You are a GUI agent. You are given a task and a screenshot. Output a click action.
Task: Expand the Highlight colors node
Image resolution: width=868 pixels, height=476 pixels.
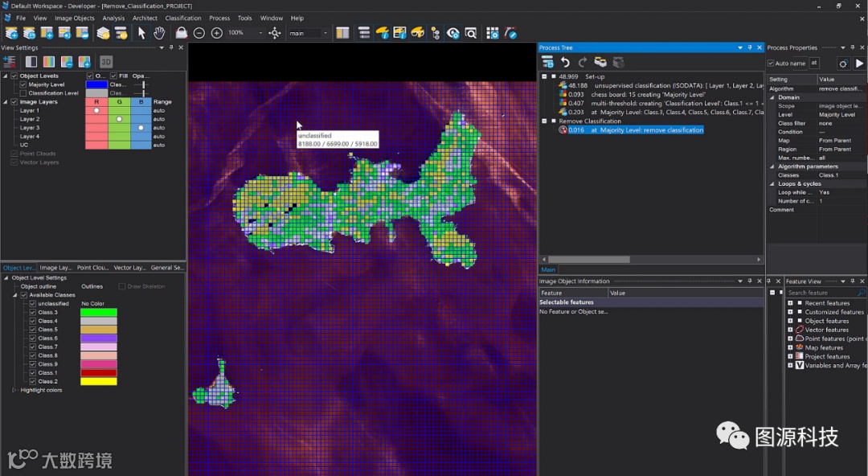[14, 390]
